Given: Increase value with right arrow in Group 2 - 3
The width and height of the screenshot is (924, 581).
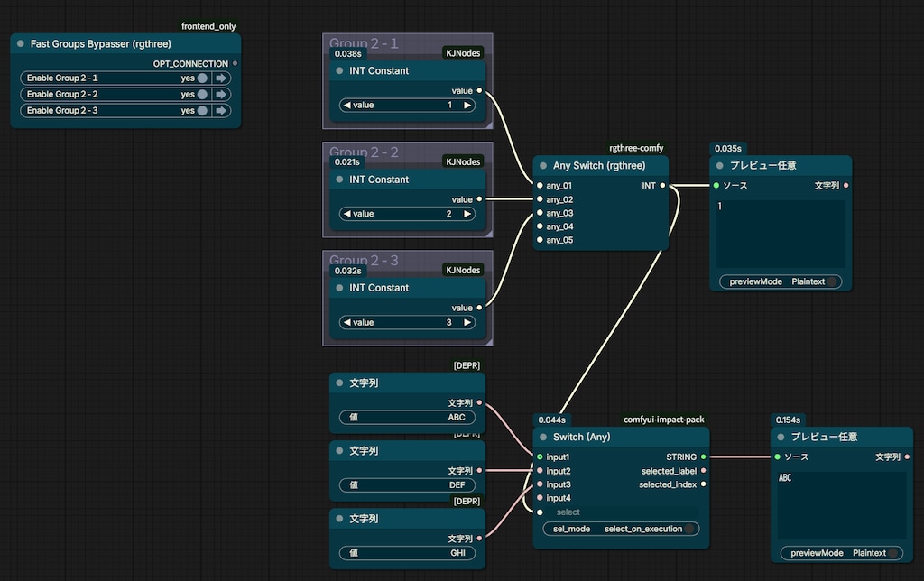Looking at the screenshot, I should (467, 322).
